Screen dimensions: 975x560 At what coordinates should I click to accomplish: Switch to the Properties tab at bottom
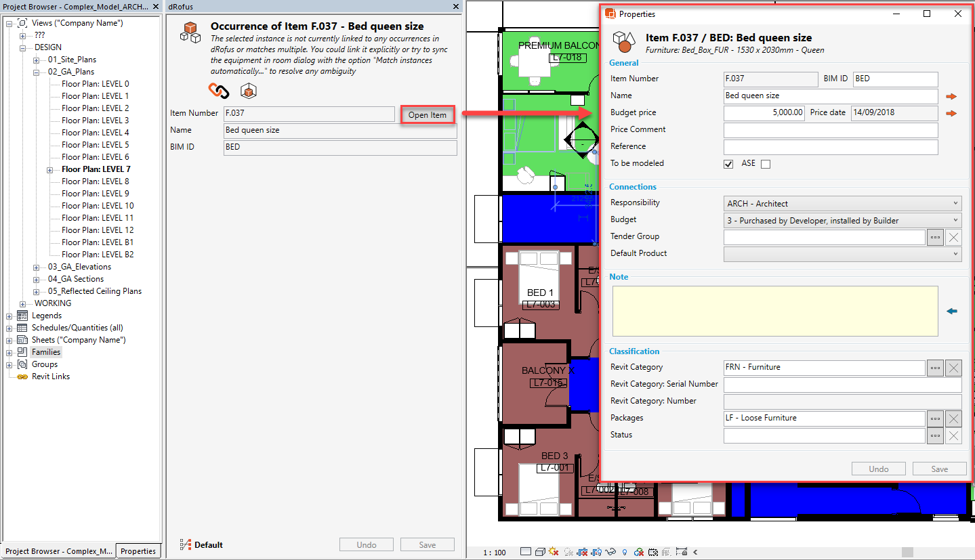pos(138,551)
